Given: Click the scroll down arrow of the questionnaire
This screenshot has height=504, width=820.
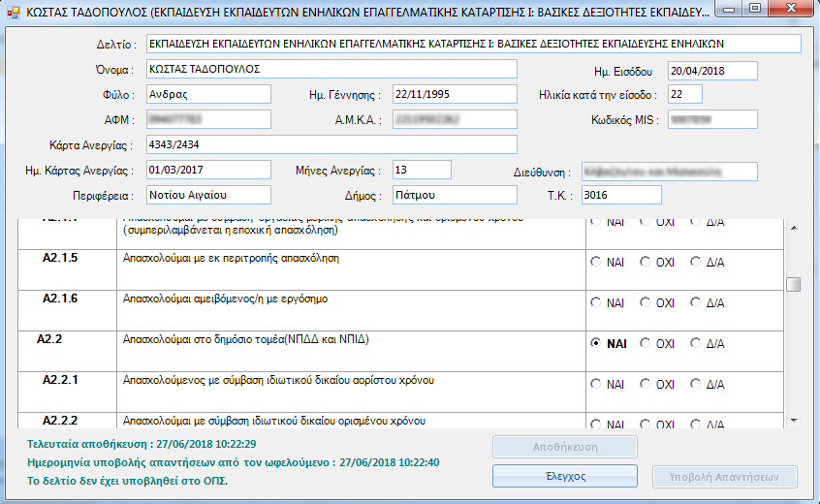Looking at the screenshot, I should [793, 418].
